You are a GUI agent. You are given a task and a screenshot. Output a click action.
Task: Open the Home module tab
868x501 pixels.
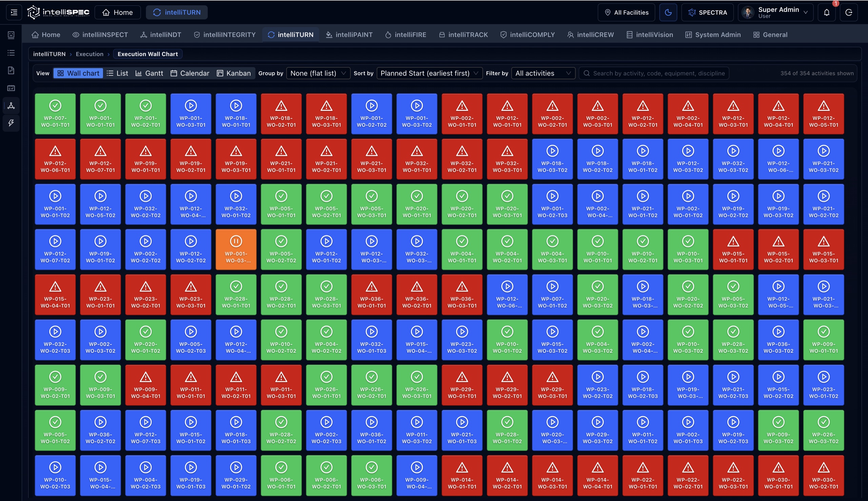point(46,35)
